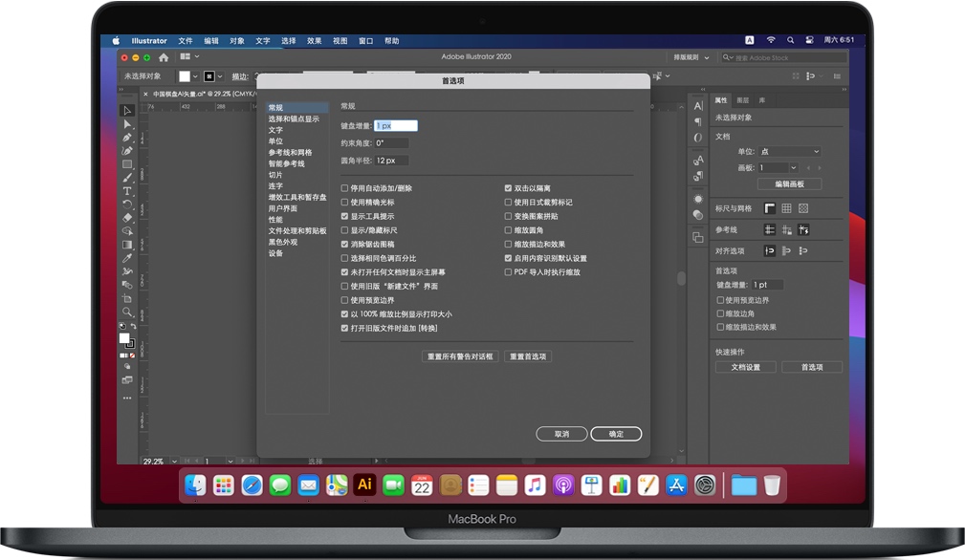Click the 重置首选项 button
The width and height of the screenshot is (965, 560).
pos(527,356)
